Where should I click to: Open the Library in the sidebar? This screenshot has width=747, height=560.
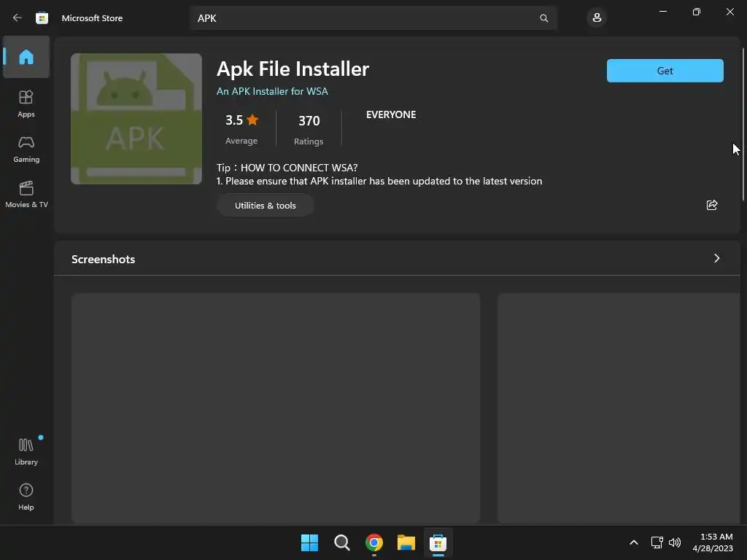(26, 451)
